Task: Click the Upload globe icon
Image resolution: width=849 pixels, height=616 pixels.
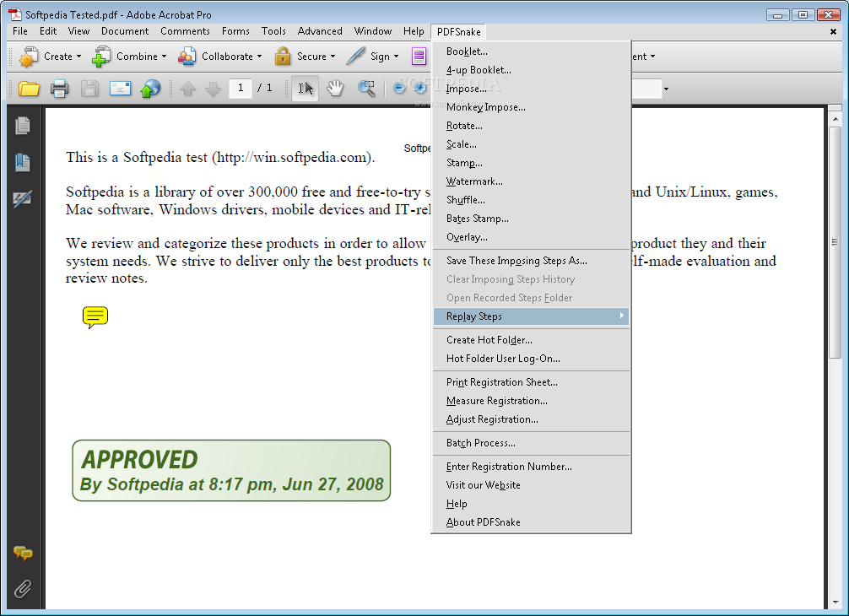Action: [150, 89]
